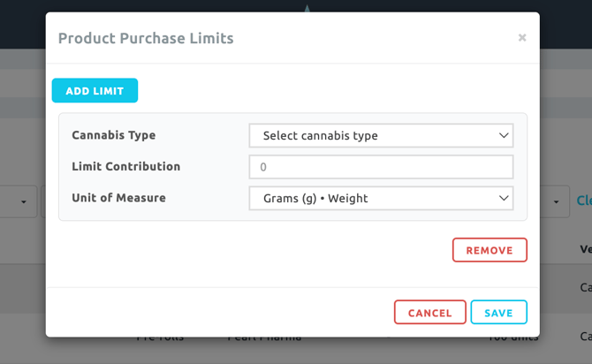Click the Limit Contribution label
The width and height of the screenshot is (592, 364).
point(125,166)
